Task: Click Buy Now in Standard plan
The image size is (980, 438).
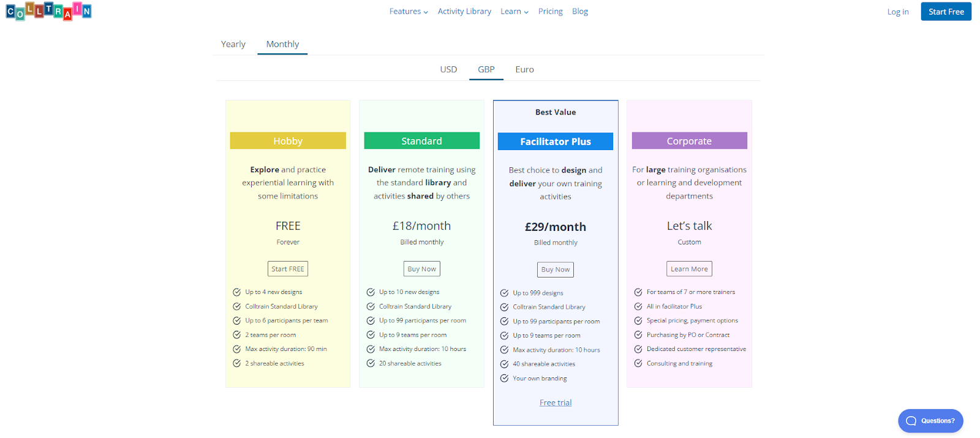Action: (x=421, y=269)
